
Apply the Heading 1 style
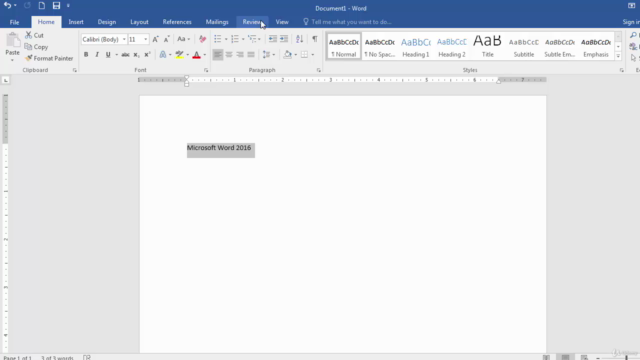(x=416, y=46)
